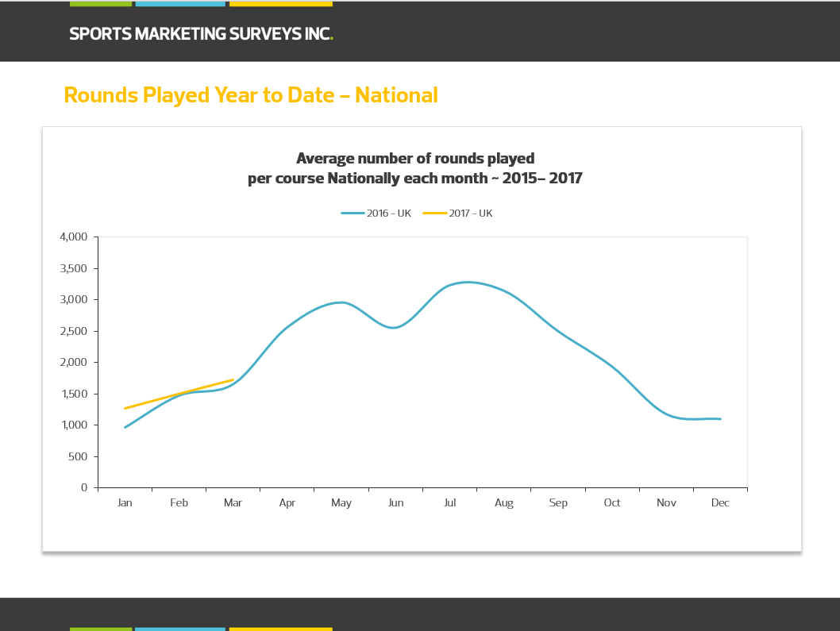Click the July peak of the 2016 line

point(468,282)
